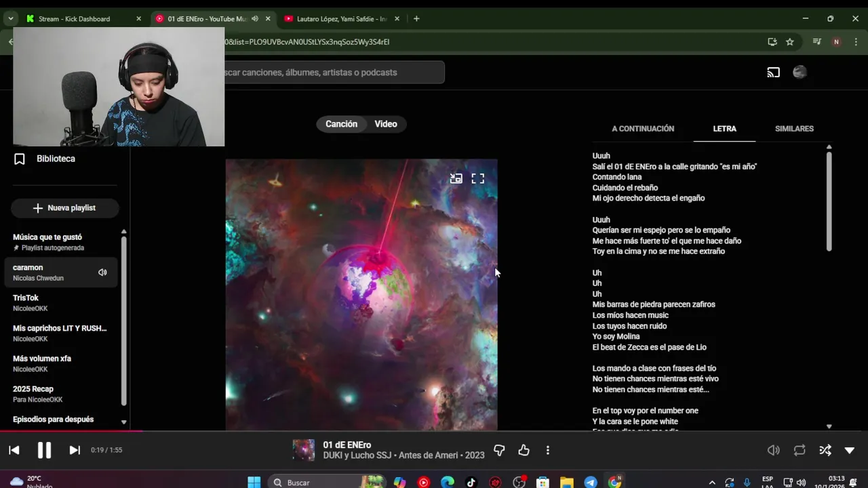Viewport: 868px width, 488px height.
Task: Open Microsoft Edge from the taskbar
Action: coord(448,483)
